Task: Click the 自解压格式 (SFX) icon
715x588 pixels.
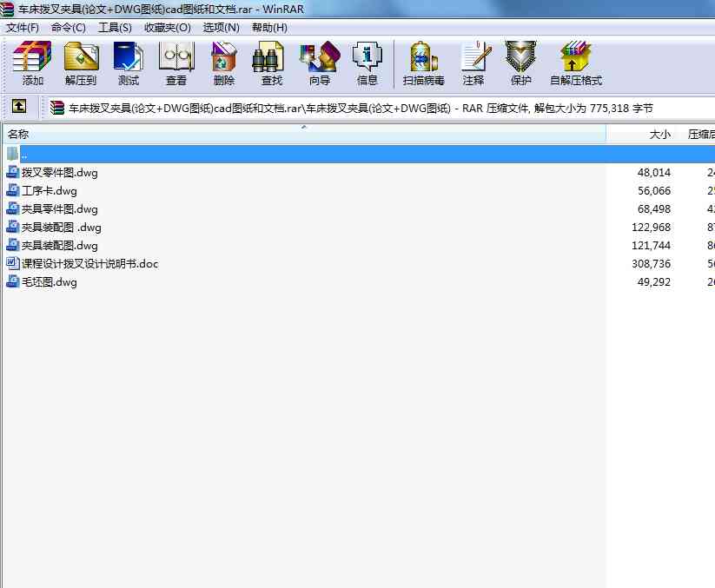Action: pyautogui.click(x=575, y=63)
